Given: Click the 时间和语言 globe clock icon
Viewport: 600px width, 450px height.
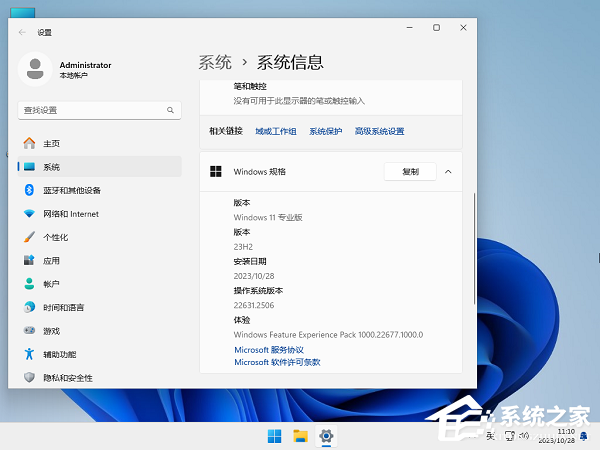Looking at the screenshot, I should click(29, 307).
